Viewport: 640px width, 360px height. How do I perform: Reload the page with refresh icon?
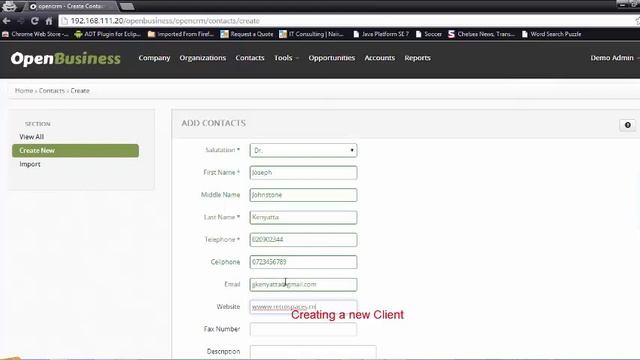point(35,21)
